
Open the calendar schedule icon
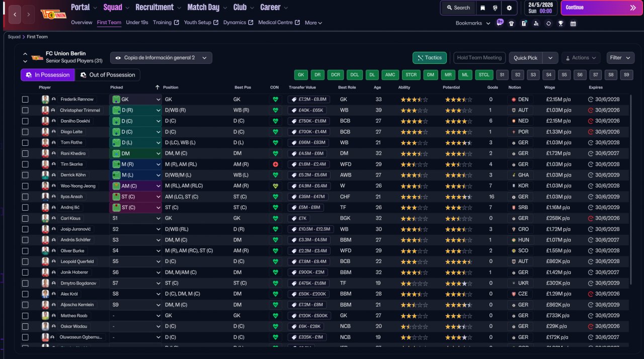[573, 23]
